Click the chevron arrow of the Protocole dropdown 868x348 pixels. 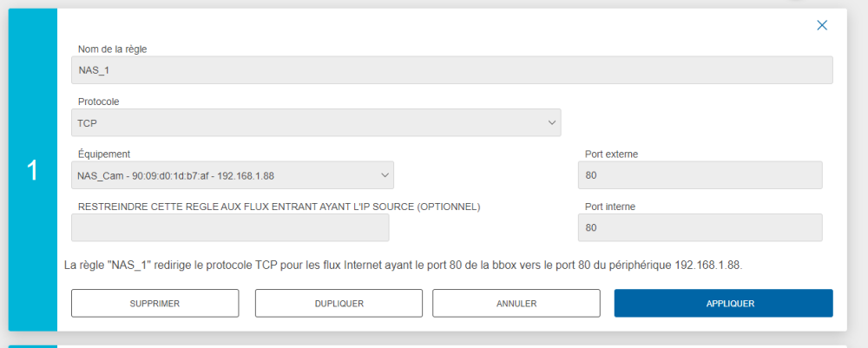[x=552, y=123]
